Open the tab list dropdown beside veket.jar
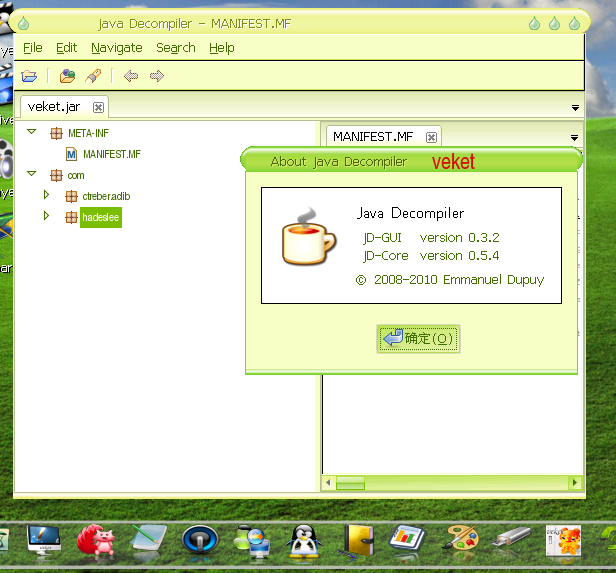Viewport: 616px width, 573px height. (575, 108)
